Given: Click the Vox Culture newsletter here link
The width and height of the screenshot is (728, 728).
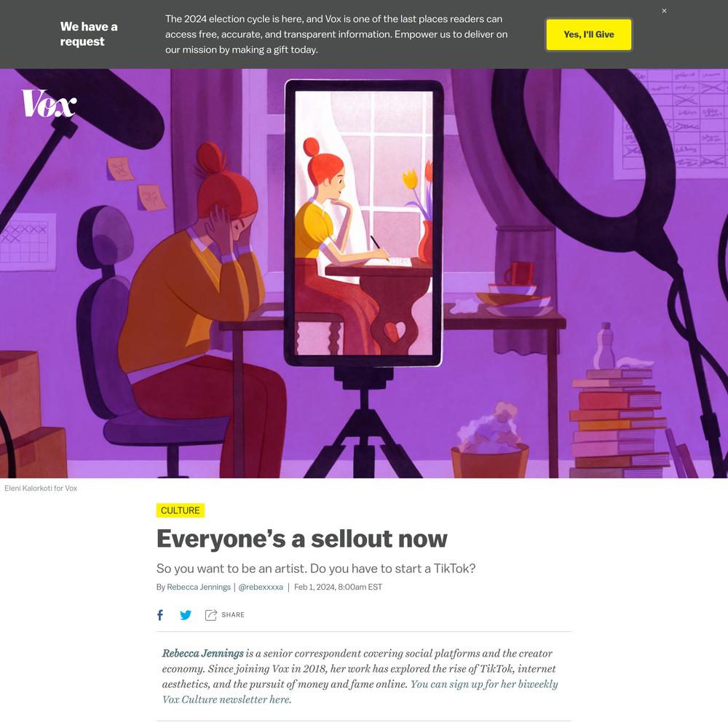Looking at the screenshot, I should pos(226,699).
